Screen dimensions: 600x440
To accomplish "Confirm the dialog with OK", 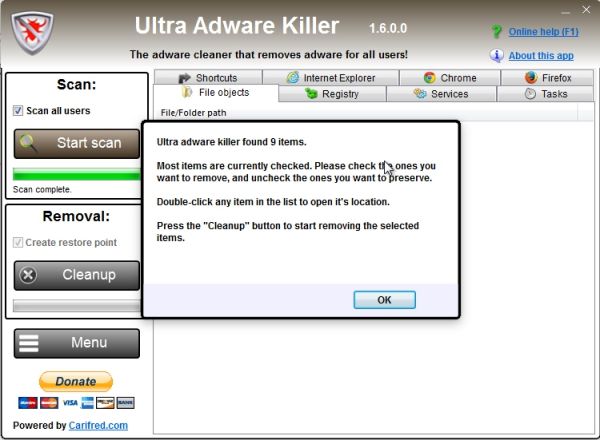I will (x=384, y=300).
